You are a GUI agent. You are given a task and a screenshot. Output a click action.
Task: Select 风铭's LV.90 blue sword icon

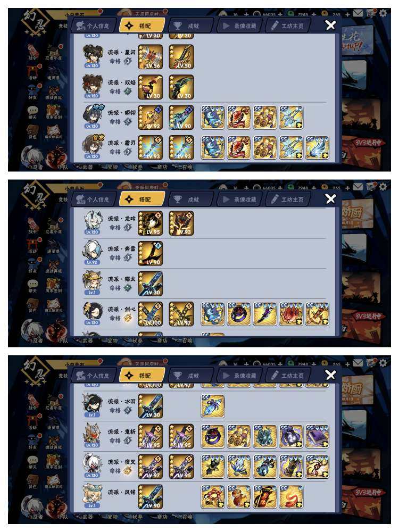pyautogui.click(x=151, y=497)
